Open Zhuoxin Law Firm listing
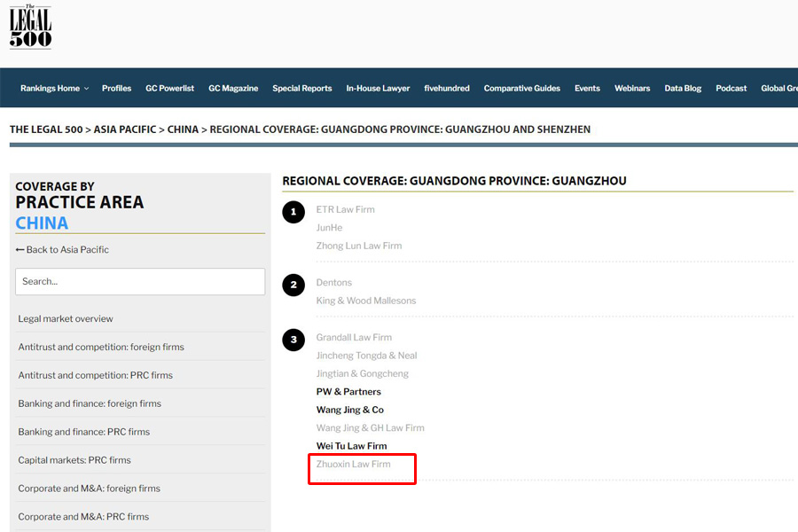The width and height of the screenshot is (798, 532). pos(353,464)
